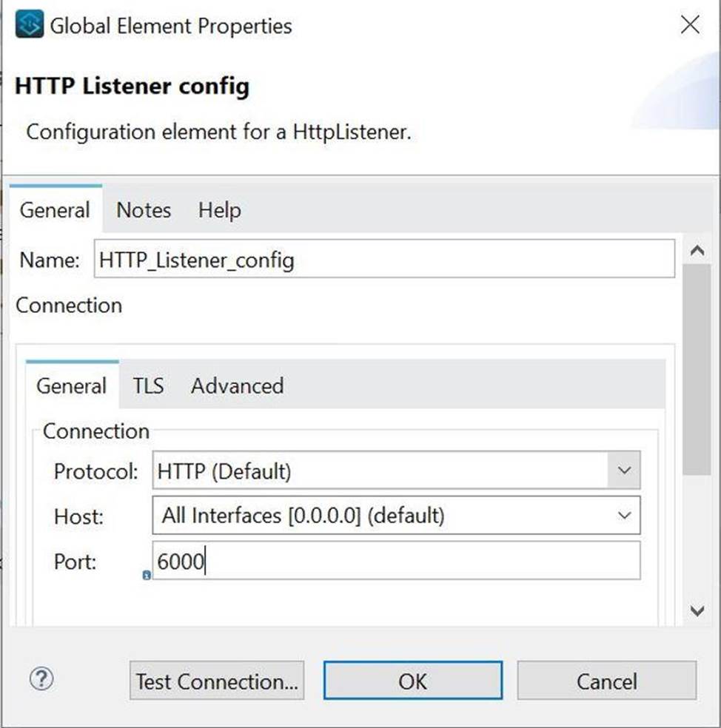Open the help question mark icon

click(41, 679)
